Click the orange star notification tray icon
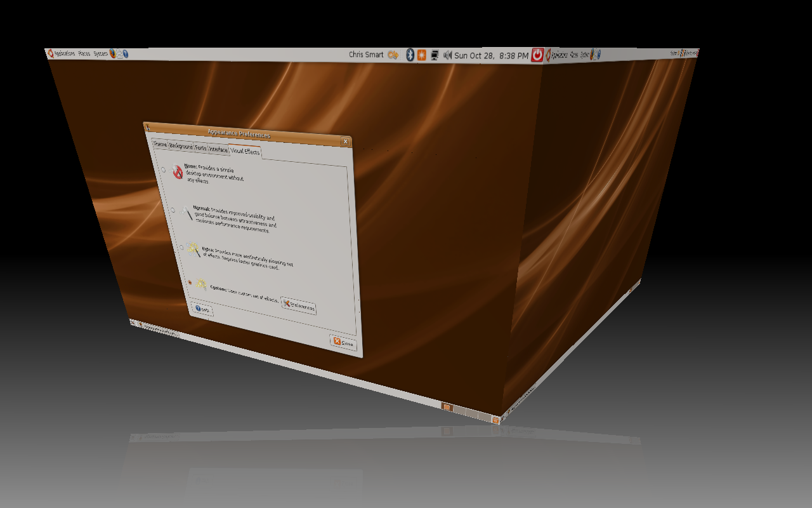 (422, 55)
